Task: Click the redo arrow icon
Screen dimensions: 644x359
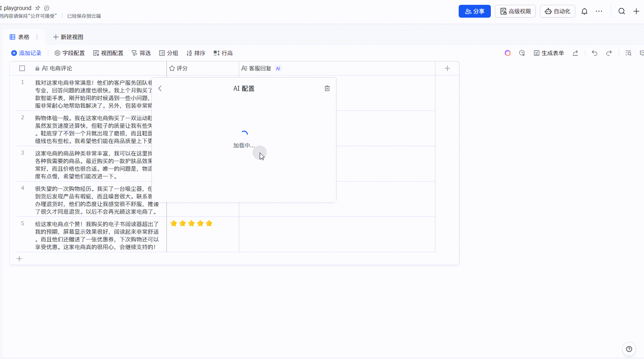Action: 609,53
